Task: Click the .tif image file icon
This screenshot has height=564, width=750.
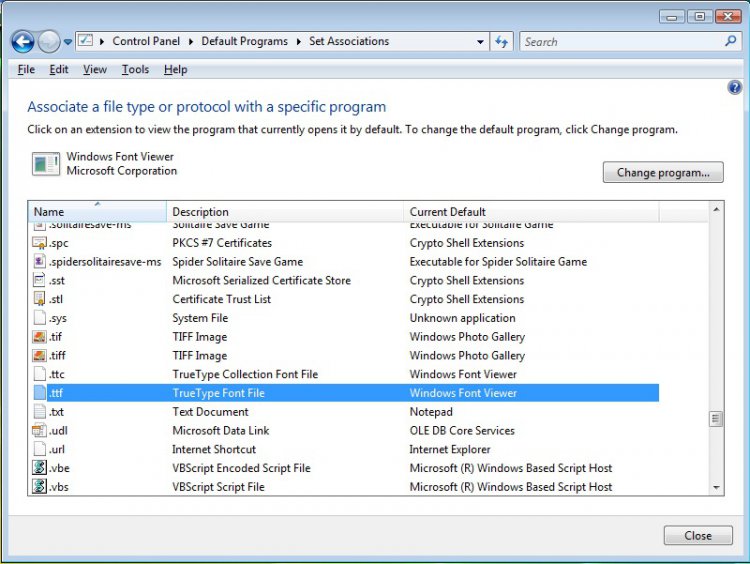Action: (x=39, y=336)
